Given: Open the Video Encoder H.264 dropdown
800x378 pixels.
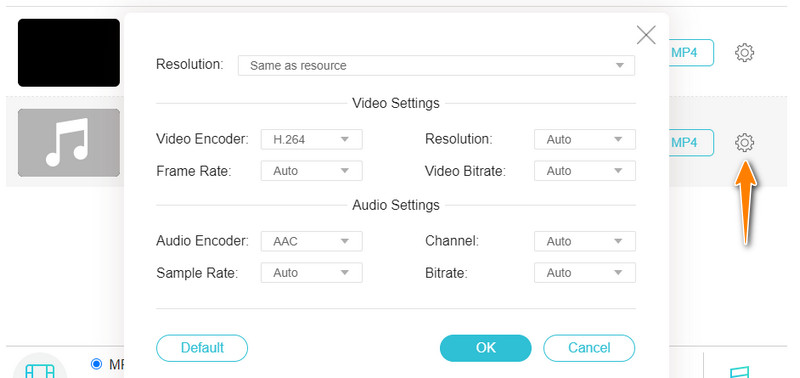Looking at the screenshot, I should point(311,139).
